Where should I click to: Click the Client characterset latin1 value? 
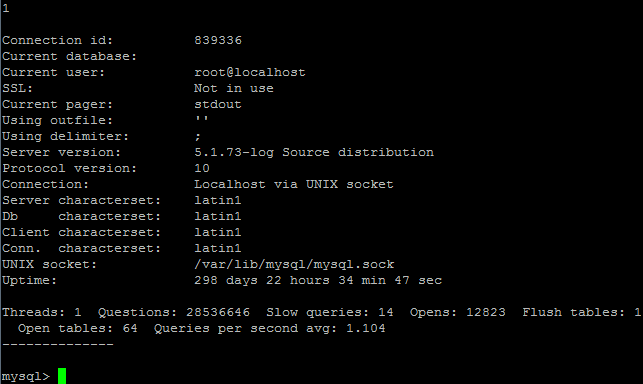pos(218,232)
